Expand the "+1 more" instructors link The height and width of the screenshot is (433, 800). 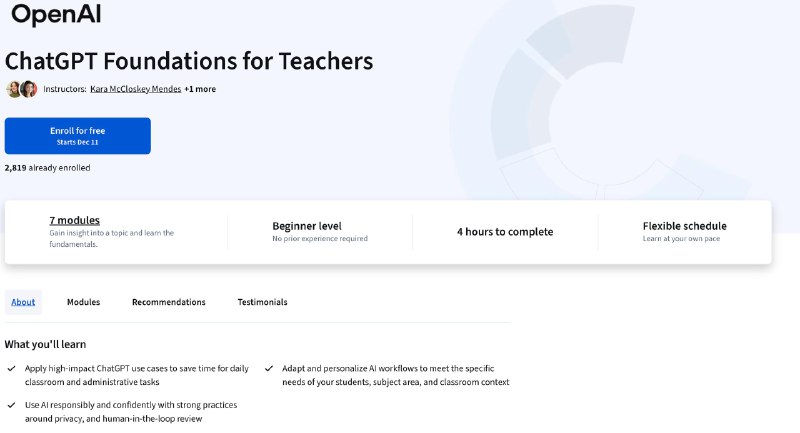(200, 89)
